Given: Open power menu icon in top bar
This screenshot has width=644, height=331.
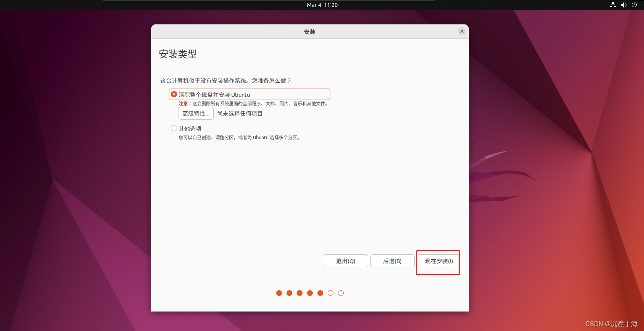Looking at the screenshot, I should click(x=634, y=5).
